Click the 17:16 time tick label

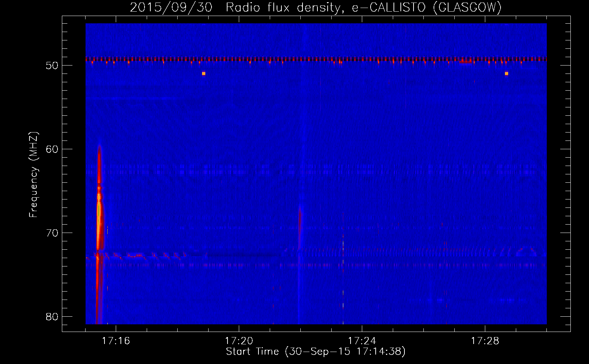point(116,341)
